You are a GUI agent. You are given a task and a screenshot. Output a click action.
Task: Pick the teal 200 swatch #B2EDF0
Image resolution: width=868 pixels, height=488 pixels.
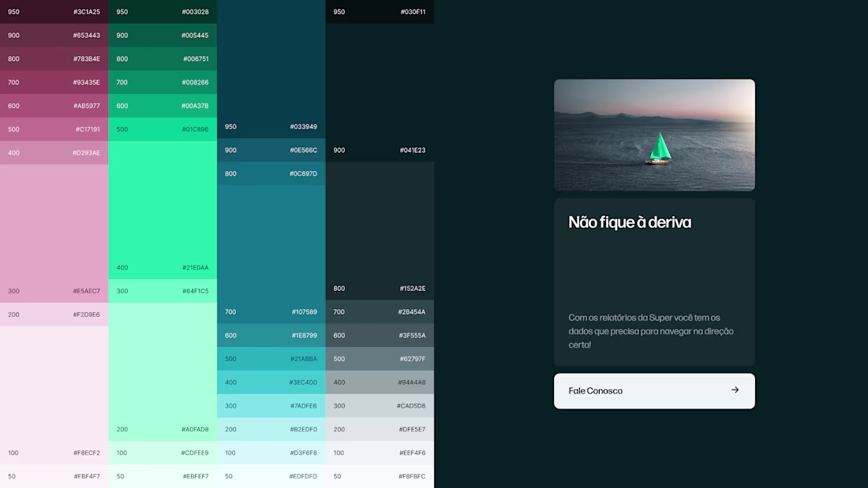point(271,430)
